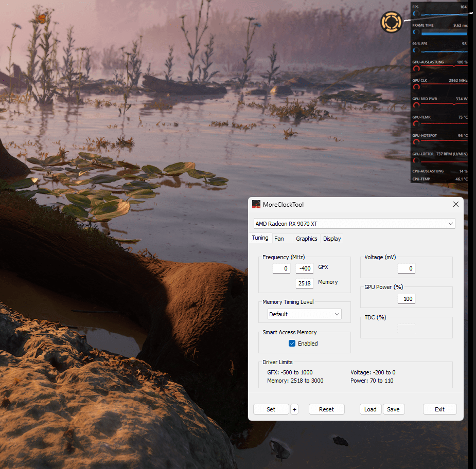Focus the GPU Power (%) field showing 100
Screen dimensions: 476x469
pyautogui.click(x=407, y=299)
